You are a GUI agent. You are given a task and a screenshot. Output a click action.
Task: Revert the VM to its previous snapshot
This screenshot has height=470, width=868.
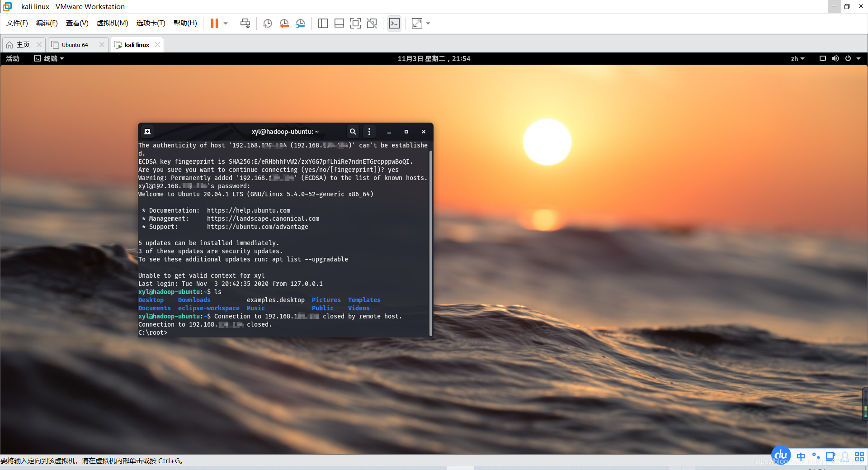[284, 24]
